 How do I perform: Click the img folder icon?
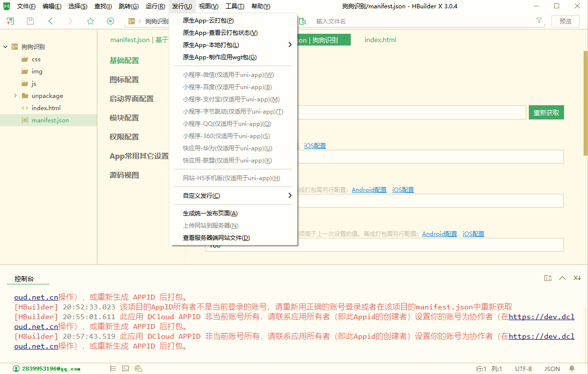(x=24, y=71)
